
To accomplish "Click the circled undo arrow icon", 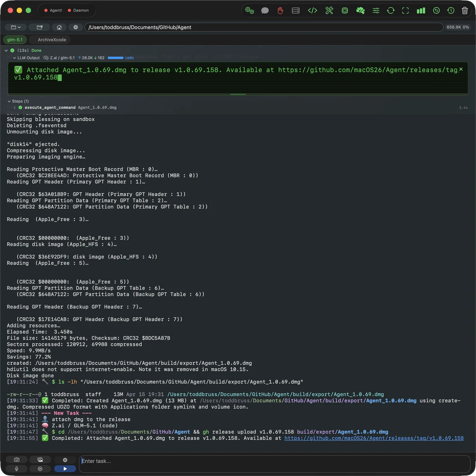I will point(437,11).
